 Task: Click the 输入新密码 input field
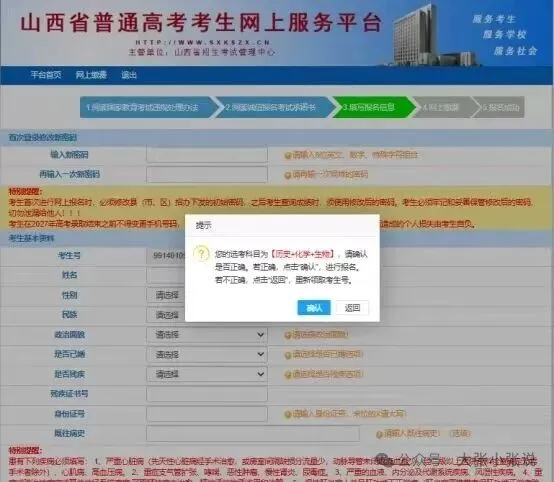point(207,155)
